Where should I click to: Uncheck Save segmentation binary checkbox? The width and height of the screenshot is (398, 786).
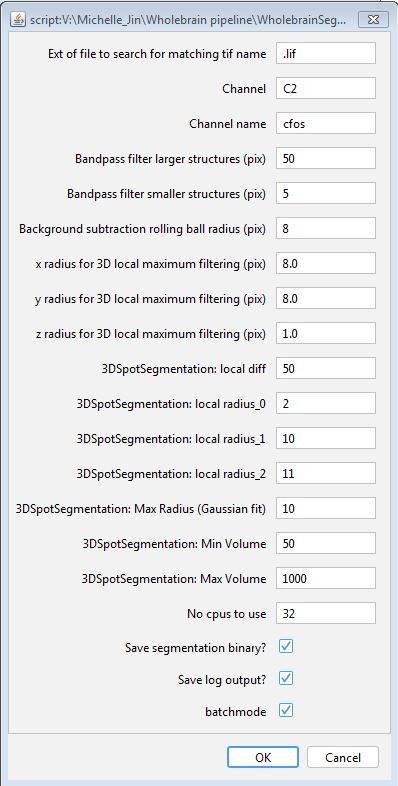[x=286, y=647]
